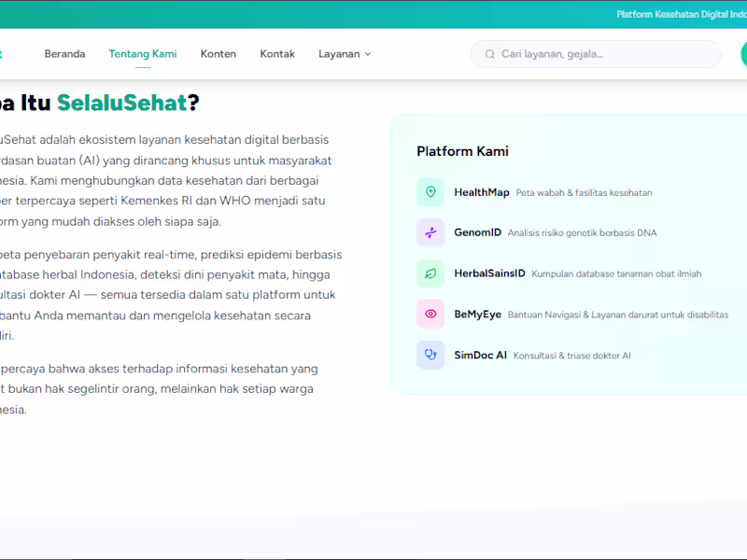Go to the Beranda menu item
This screenshot has height=560, width=747.
pyautogui.click(x=64, y=54)
